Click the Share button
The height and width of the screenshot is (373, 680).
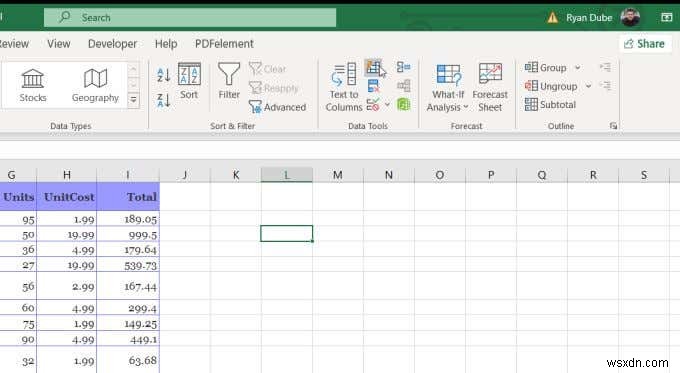(644, 44)
